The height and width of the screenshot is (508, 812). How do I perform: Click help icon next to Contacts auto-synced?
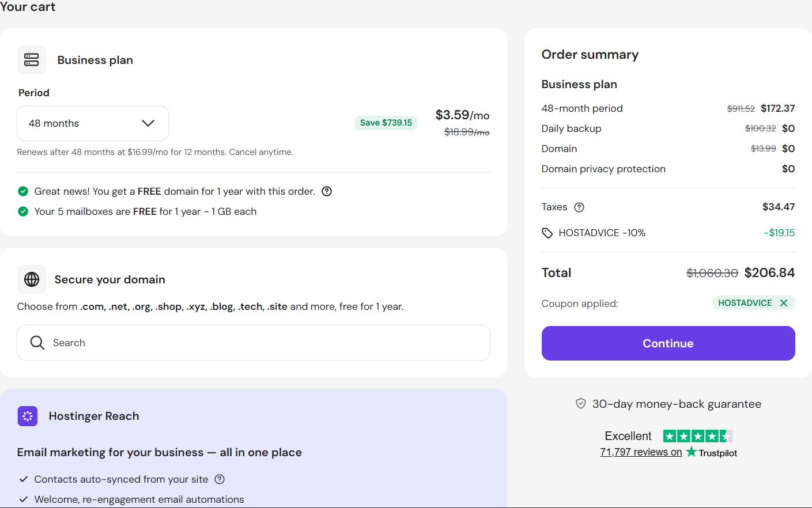click(220, 479)
